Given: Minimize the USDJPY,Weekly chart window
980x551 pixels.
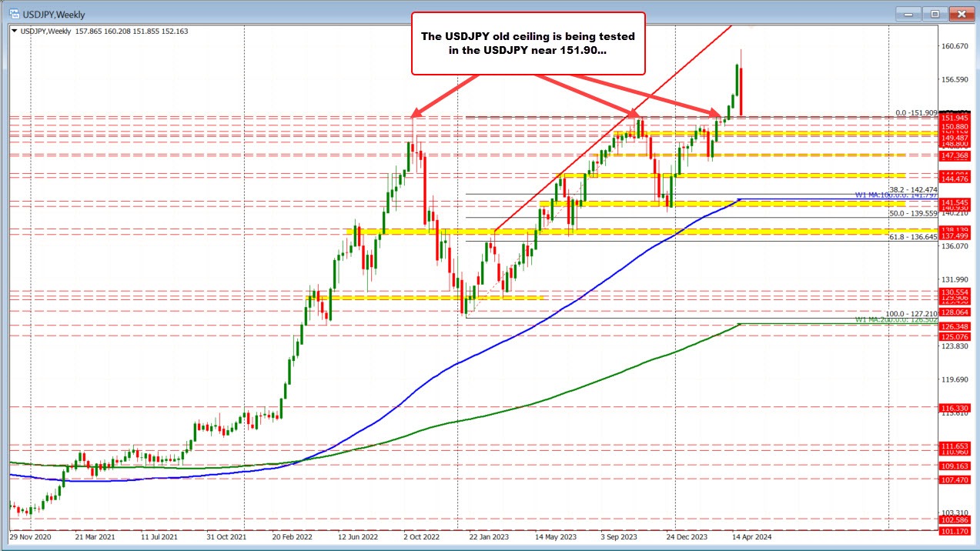Looking at the screenshot, I should 910,13.
